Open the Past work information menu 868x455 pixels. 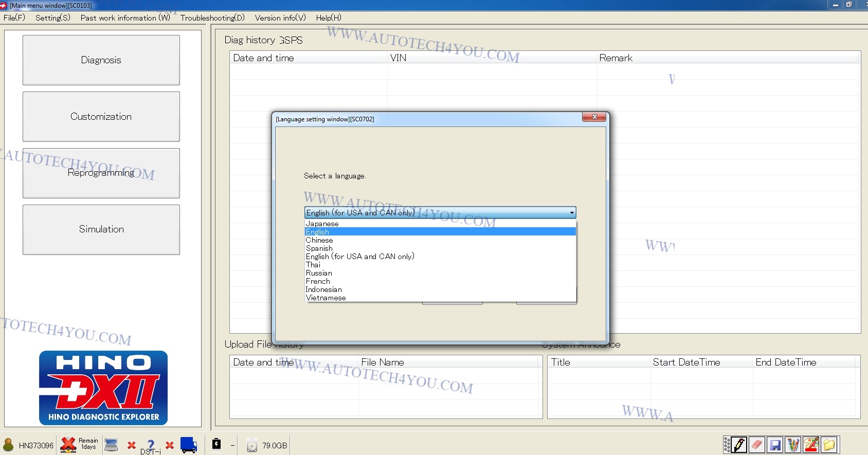pyautogui.click(x=125, y=17)
